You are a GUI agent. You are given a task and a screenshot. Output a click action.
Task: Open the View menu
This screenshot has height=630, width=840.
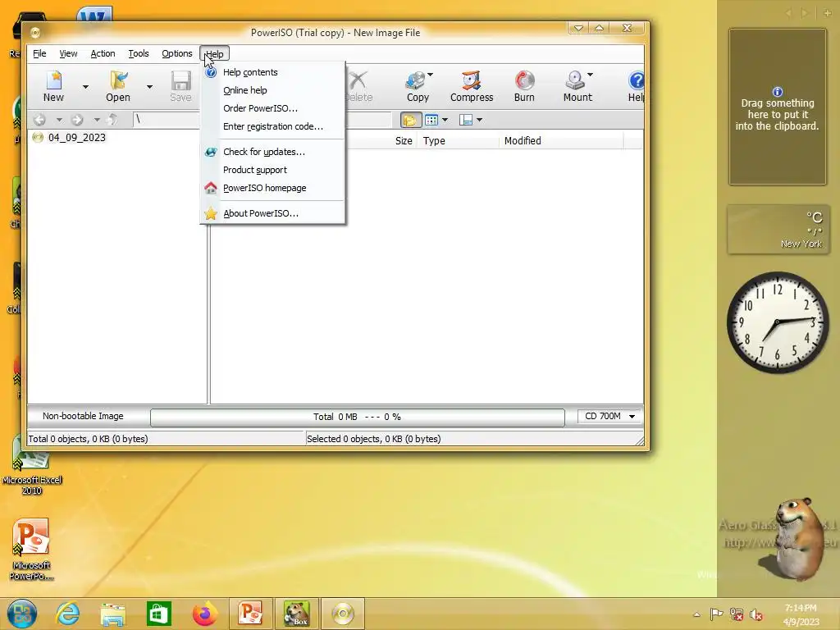pyautogui.click(x=68, y=53)
